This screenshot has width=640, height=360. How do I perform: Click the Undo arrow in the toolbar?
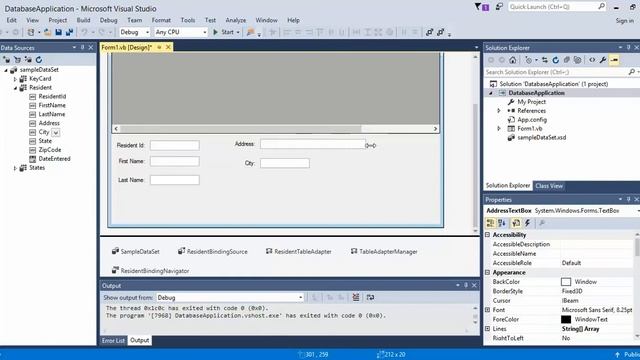point(84,32)
